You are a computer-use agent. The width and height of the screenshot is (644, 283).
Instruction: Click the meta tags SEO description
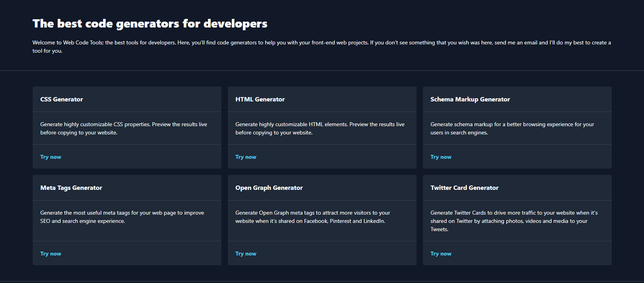click(122, 217)
